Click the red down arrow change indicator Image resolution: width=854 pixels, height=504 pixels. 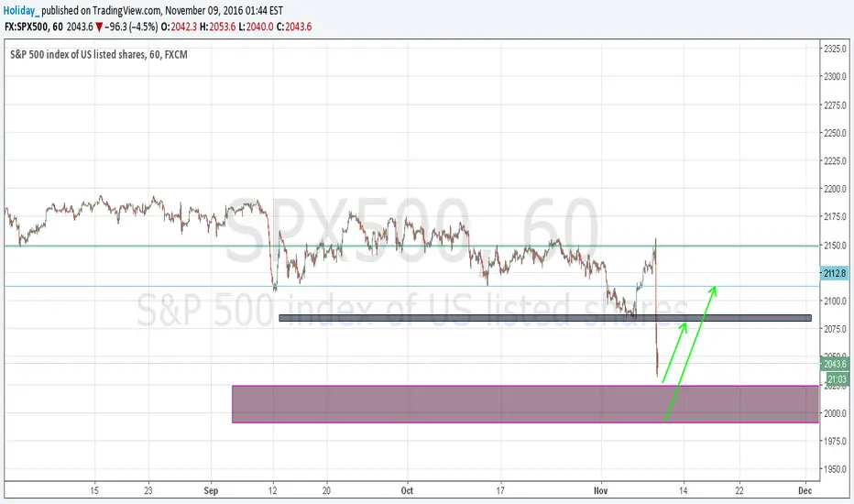point(99,27)
